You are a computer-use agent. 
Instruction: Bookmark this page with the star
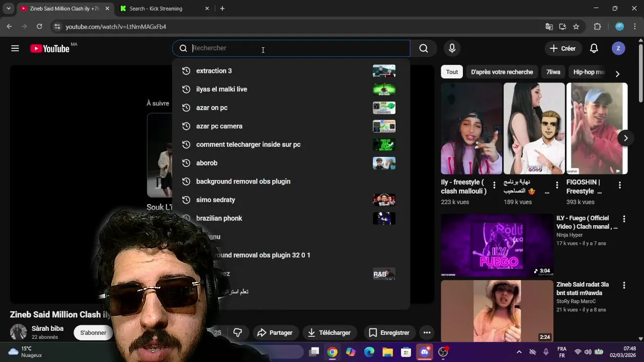coord(576,27)
